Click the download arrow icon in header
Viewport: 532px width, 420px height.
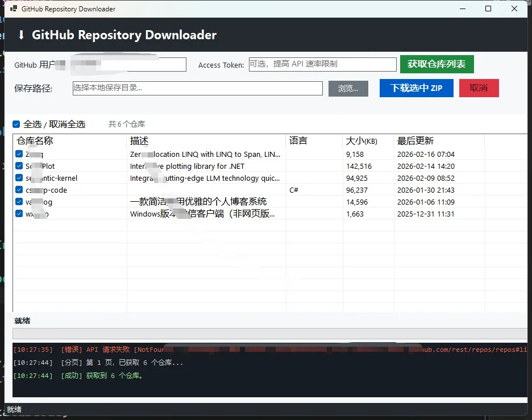pyautogui.click(x=22, y=35)
